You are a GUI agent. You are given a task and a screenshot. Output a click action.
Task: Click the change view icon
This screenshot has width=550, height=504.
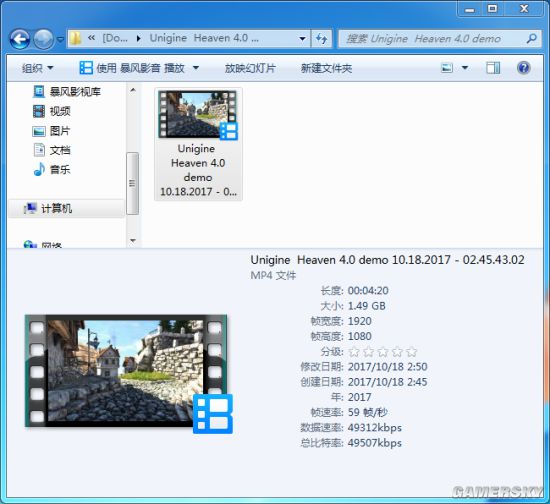(447, 68)
